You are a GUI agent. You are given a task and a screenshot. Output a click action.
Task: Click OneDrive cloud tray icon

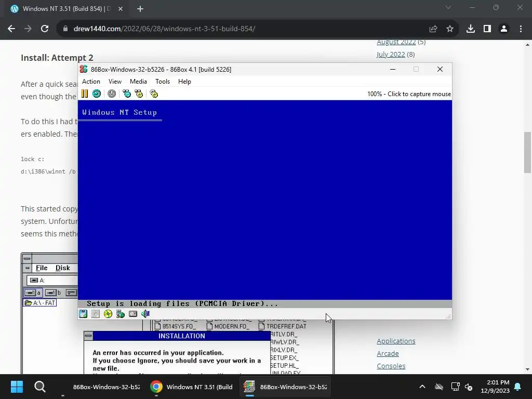click(x=439, y=387)
